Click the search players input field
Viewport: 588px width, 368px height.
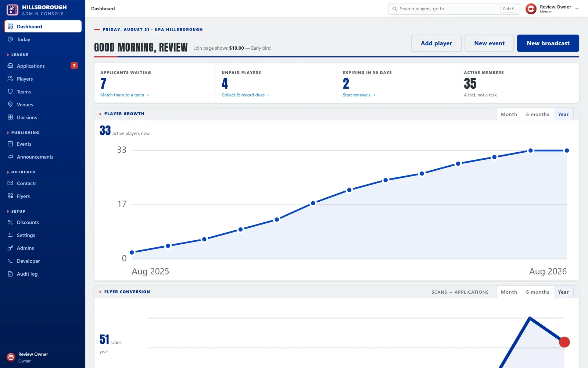[454, 9]
